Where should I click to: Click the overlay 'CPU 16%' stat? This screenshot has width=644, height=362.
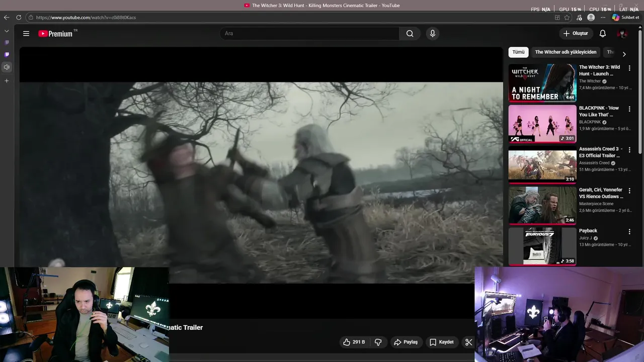pos(600,9)
